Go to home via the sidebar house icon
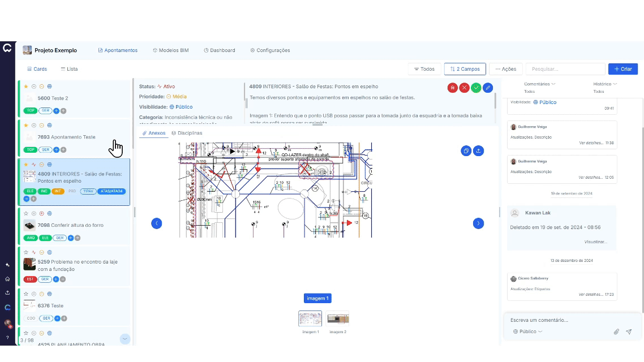 (x=7, y=279)
